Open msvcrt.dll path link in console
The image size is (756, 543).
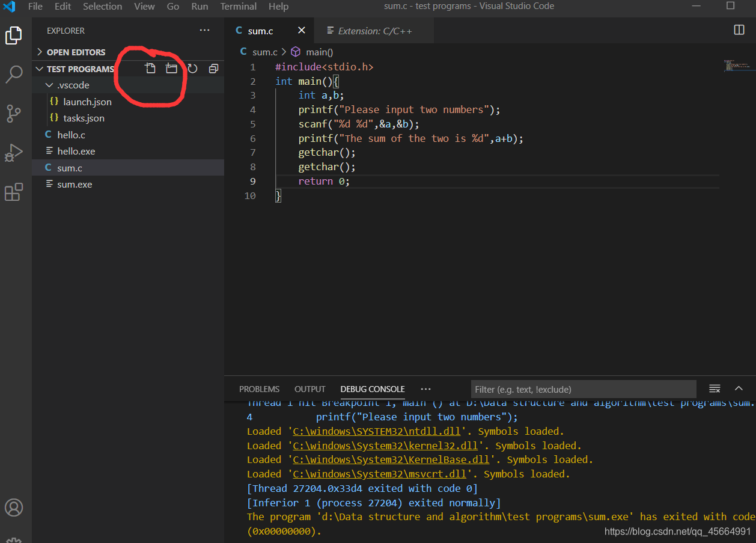click(x=380, y=474)
